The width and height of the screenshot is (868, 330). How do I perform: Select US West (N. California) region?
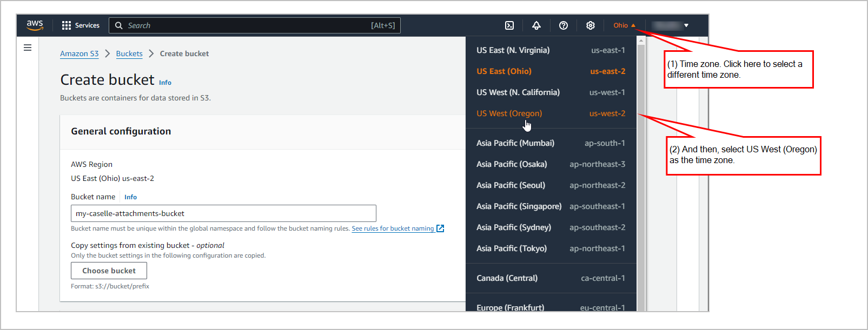(x=551, y=92)
